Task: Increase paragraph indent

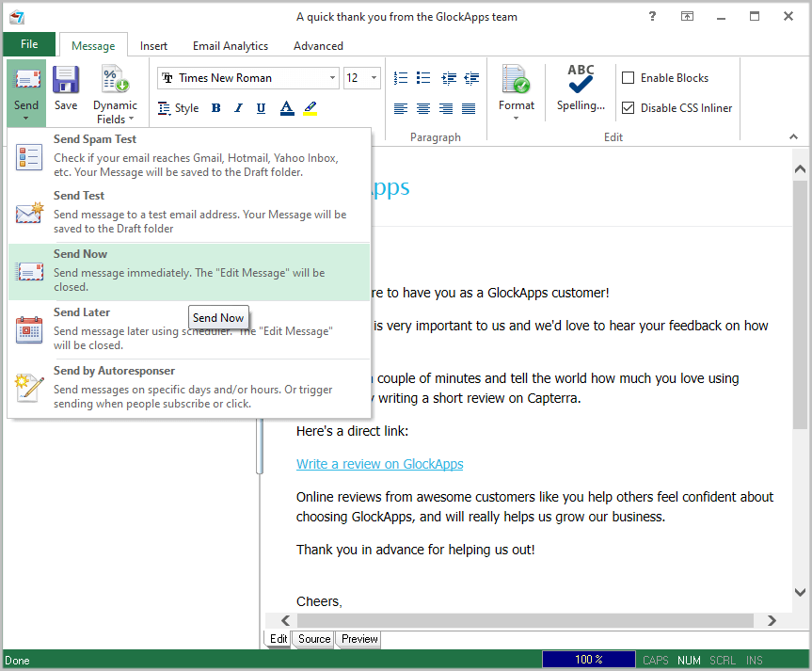Action: click(449, 78)
